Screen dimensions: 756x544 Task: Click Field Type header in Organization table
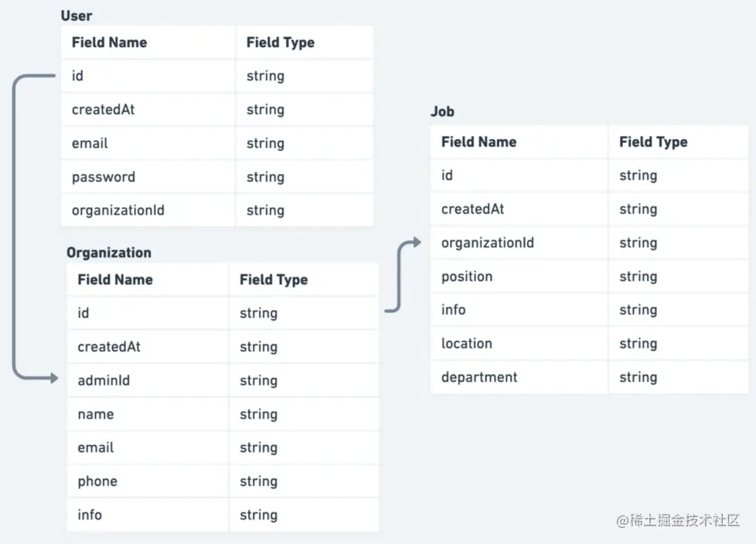(274, 280)
